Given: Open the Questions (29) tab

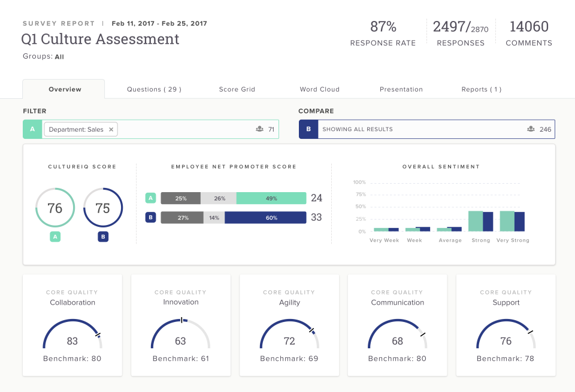Looking at the screenshot, I should pos(154,89).
